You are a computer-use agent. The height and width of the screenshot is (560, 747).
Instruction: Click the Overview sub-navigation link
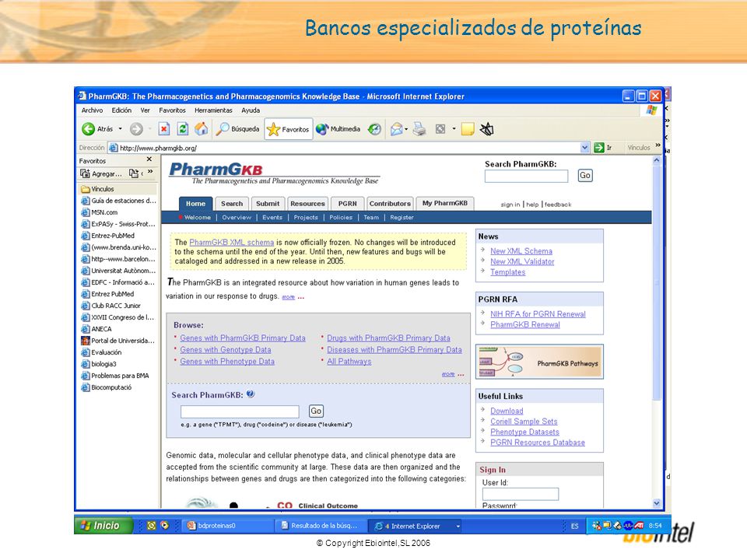[x=237, y=218]
